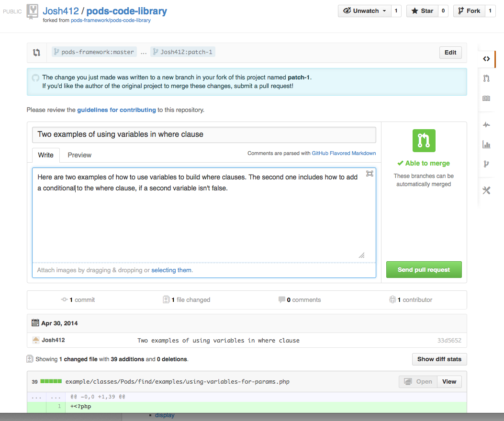The height and width of the screenshot is (421, 504).
Task: Click the file path using-variables-for-params.php
Action: point(178,381)
